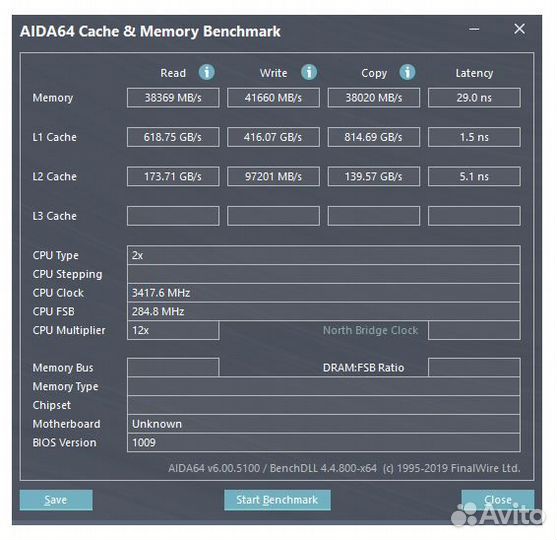This screenshot has width=557, height=540.
Task: Select L1 Cache Latency 1.5 ns
Action: (474, 137)
